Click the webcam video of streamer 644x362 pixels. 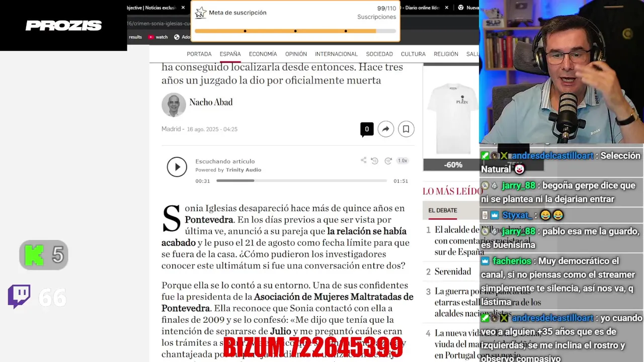coord(561,72)
